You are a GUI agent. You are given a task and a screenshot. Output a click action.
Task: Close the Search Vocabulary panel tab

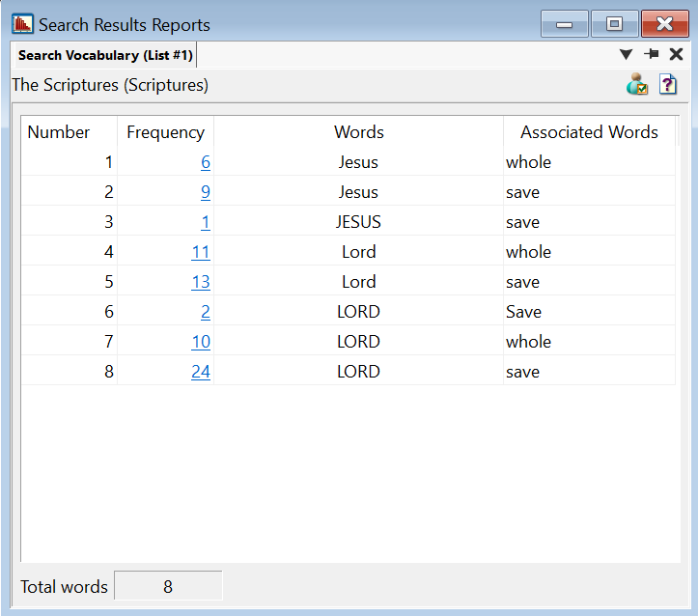coord(677,55)
